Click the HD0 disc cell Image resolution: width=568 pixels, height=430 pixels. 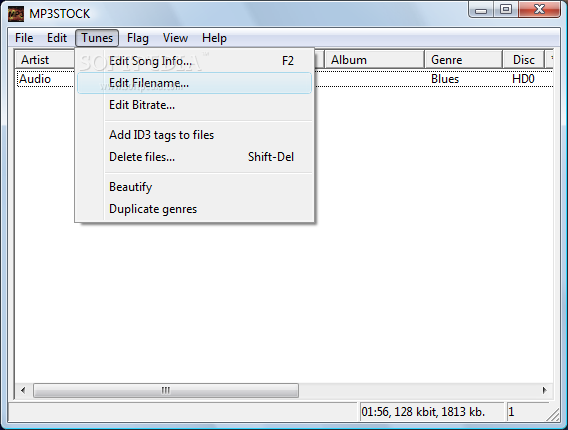(523, 79)
